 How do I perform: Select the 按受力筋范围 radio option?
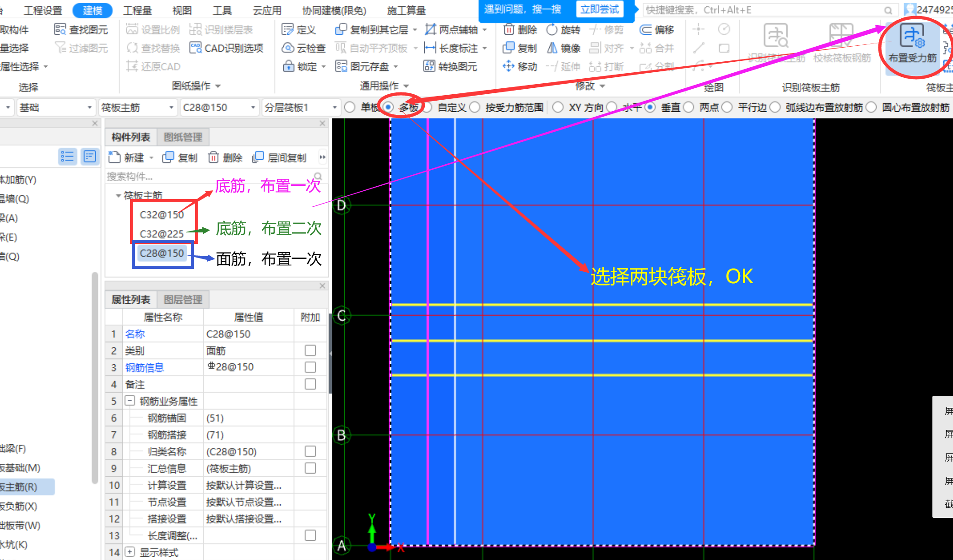(475, 108)
